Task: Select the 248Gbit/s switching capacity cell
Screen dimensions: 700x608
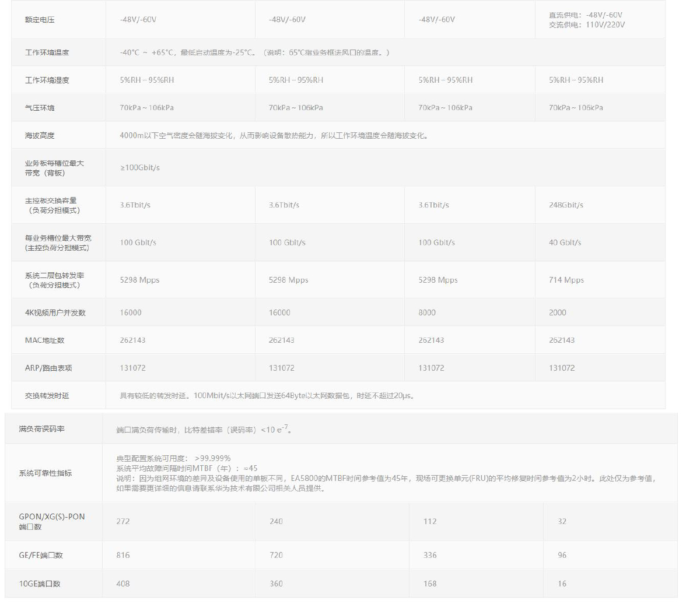Action: pyautogui.click(x=566, y=205)
